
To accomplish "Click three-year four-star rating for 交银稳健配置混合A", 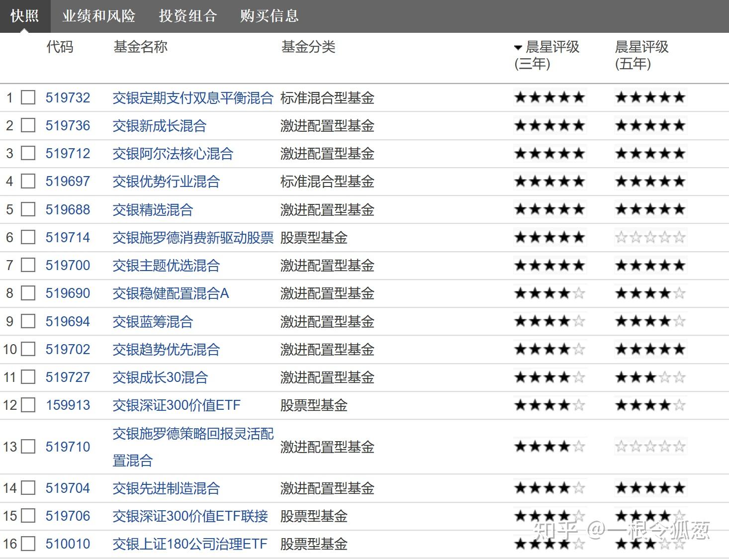I will 550,293.
